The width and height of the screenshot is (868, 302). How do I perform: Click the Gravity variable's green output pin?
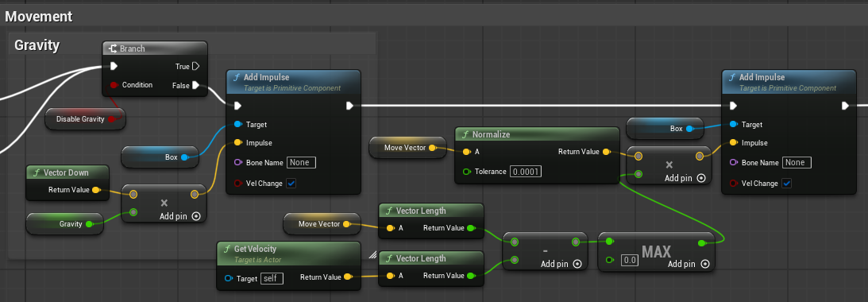[x=89, y=224]
